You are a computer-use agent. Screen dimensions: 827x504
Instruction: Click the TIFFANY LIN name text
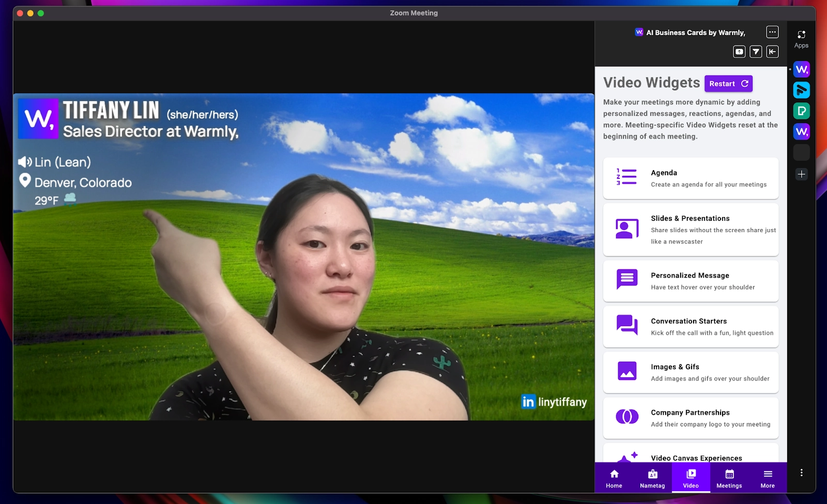(111, 110)
